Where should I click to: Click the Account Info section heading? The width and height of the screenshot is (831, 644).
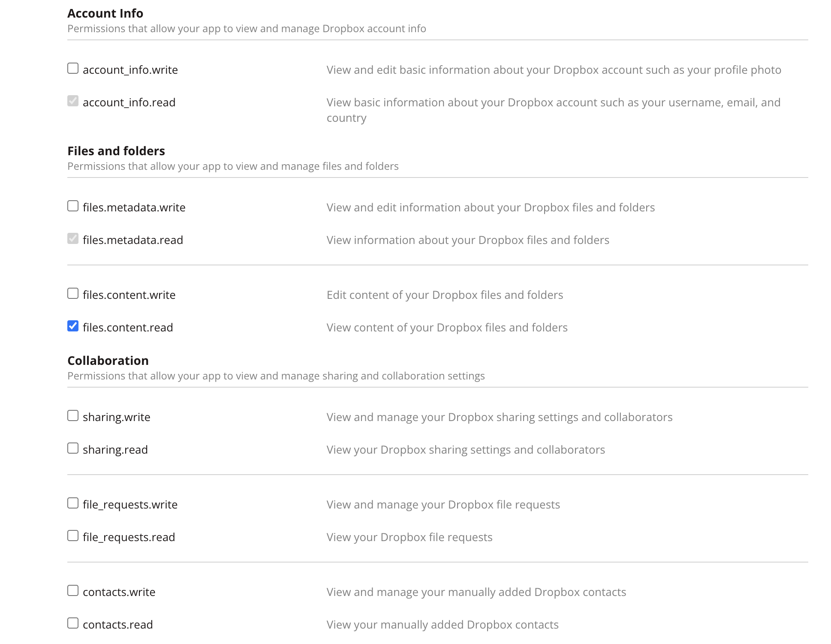[x=105, y=13]
